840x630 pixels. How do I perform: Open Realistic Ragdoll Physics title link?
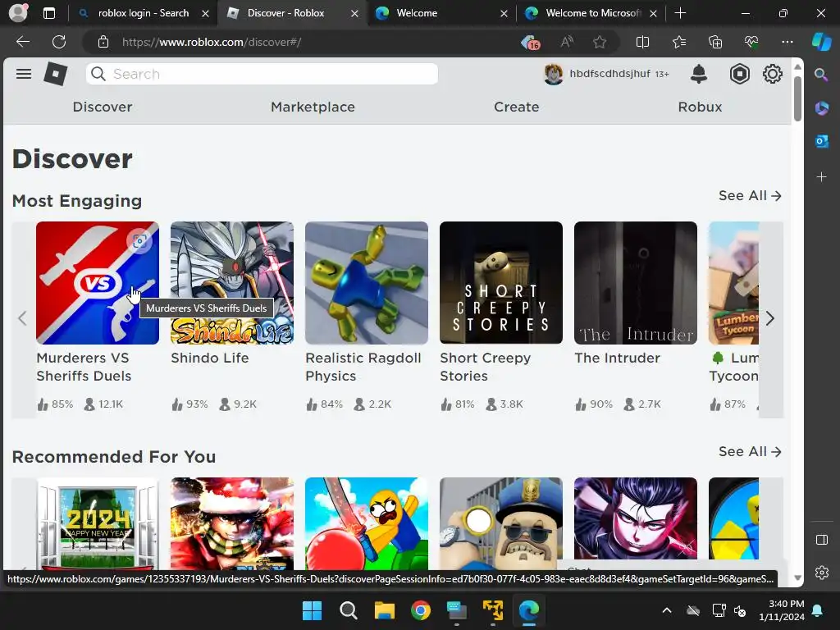[x=363, y=367]
